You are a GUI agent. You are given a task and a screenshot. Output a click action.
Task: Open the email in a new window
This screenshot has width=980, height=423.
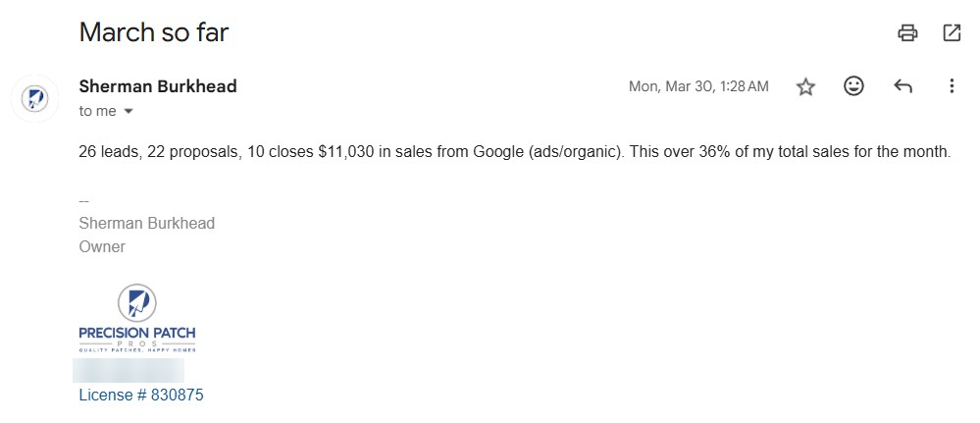[x=952, y=32]
